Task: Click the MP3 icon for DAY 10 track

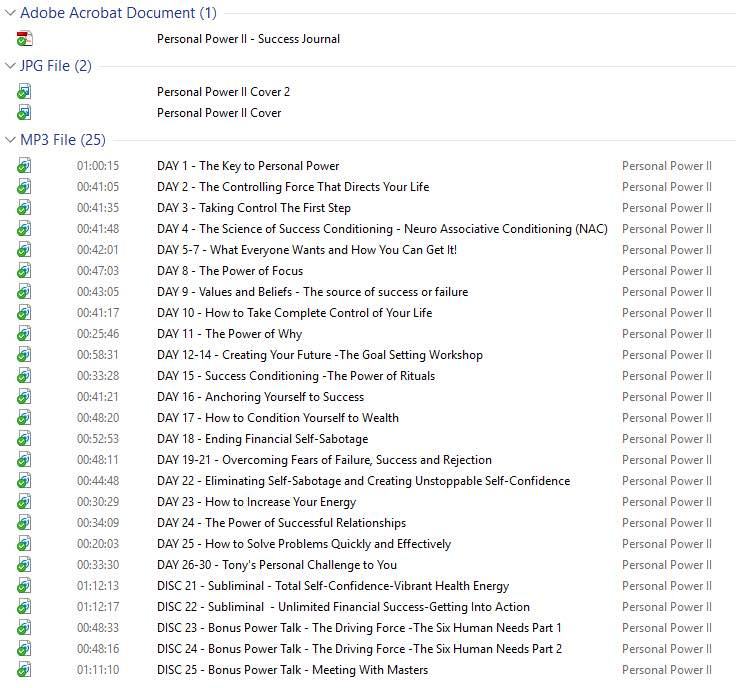Action: pos(24,313)
